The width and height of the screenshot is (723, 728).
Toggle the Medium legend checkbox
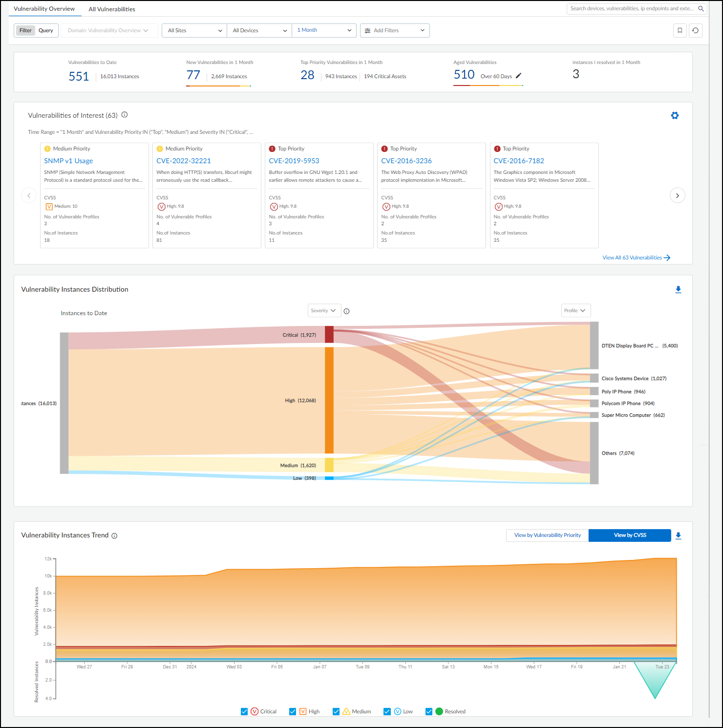tap(336, 711)
